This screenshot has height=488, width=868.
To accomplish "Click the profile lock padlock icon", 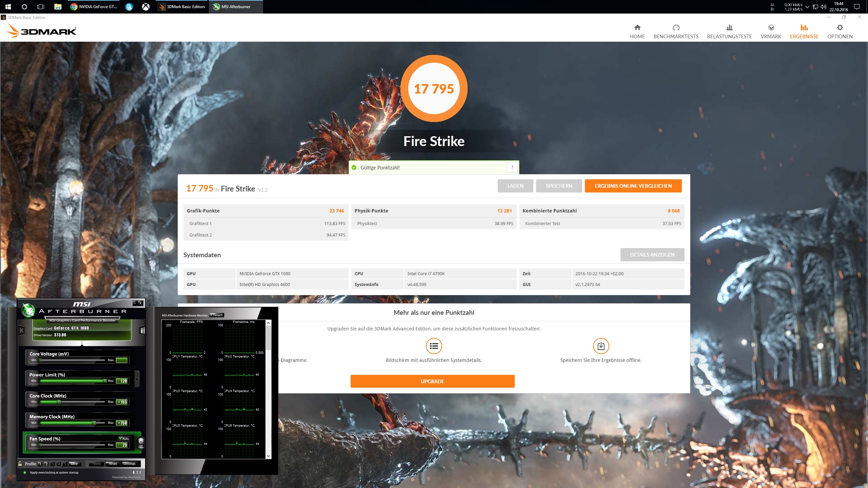I will (20, 464).
